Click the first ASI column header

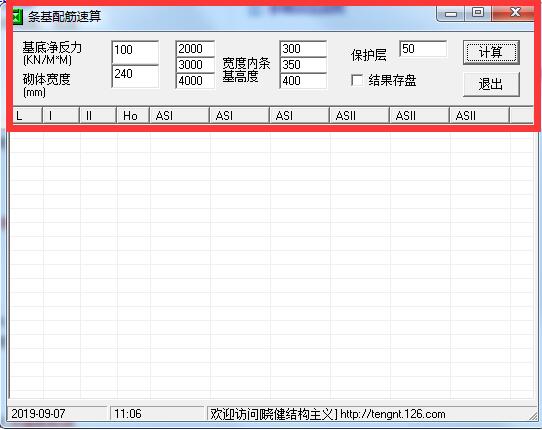(179, 115)
